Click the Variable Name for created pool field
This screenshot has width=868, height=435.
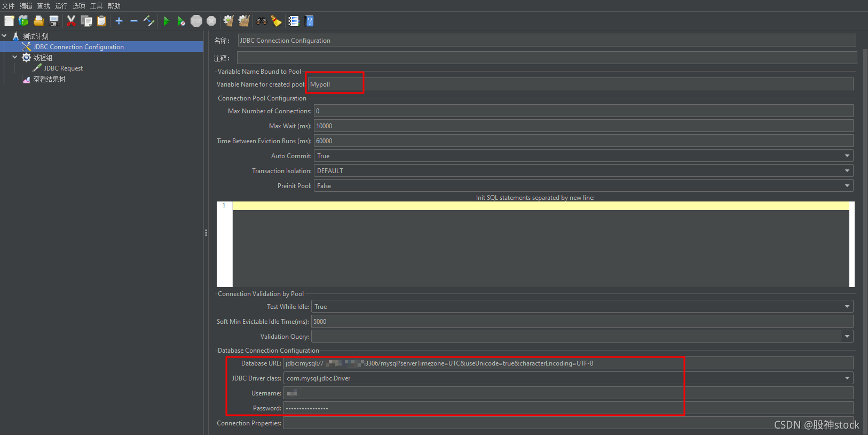580,84
